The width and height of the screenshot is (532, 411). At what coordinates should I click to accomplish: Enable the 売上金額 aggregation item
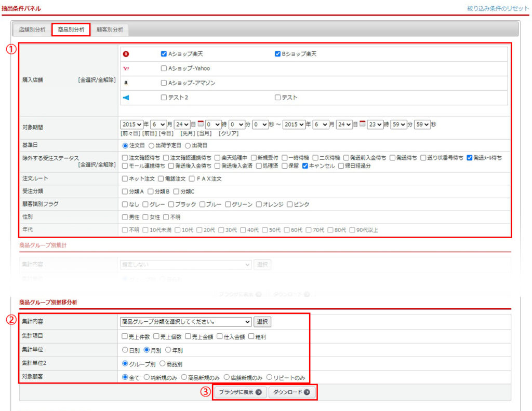[188, 336]
